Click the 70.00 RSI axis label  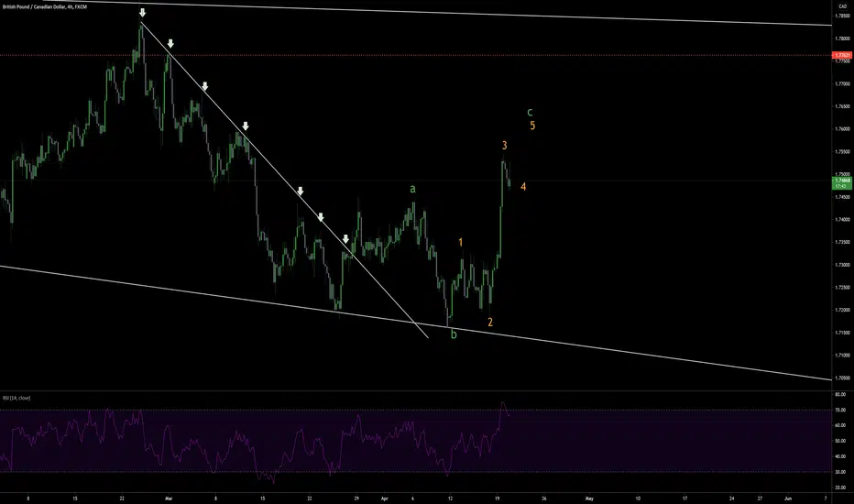(840, 410)
